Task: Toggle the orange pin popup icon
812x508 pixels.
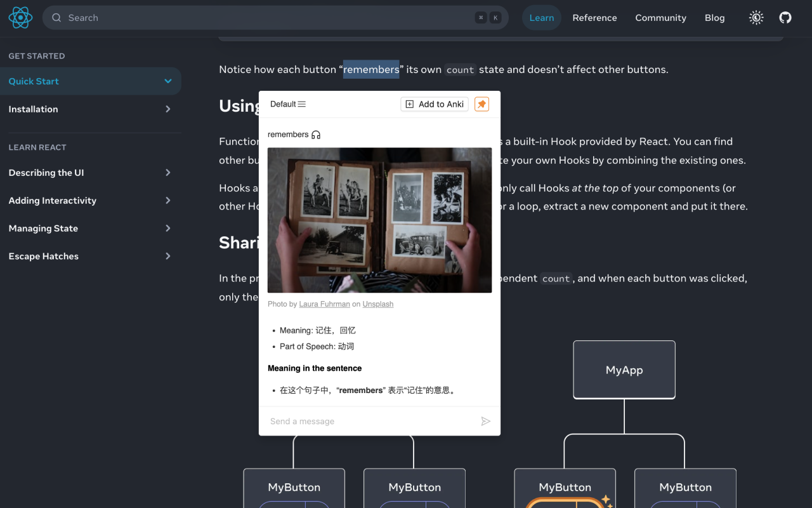Action: (482, 104)
